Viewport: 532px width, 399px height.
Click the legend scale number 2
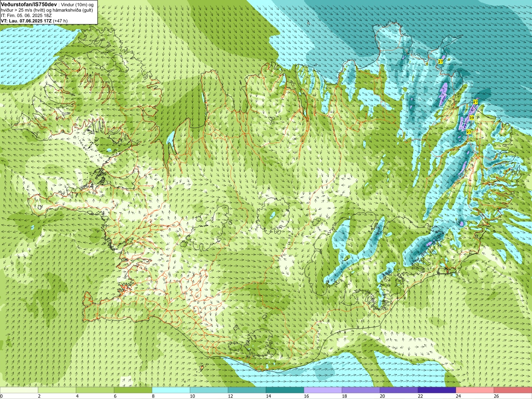pyautogui.click(x=39, y=396)
